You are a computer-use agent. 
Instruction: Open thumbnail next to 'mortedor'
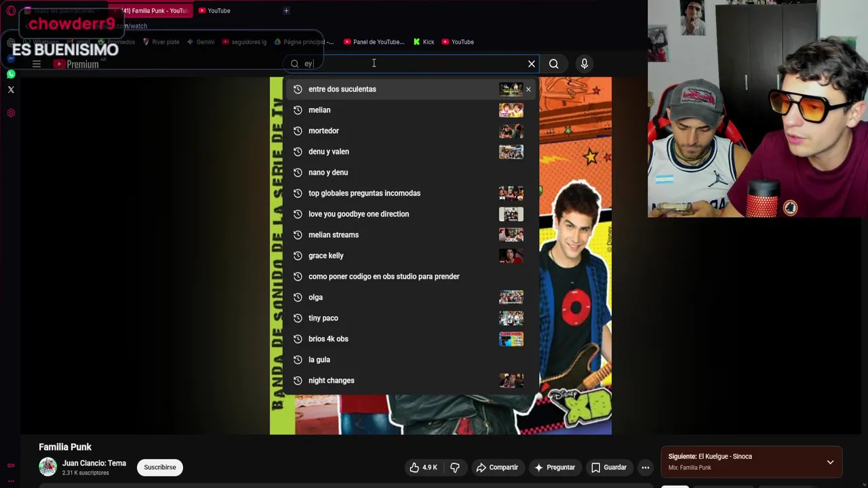tap(511, 131)
